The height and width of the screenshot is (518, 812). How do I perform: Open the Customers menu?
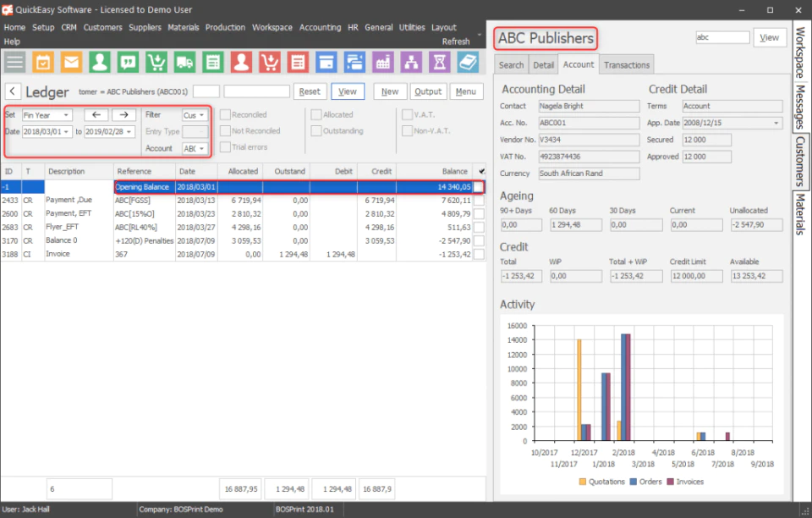pos(102,27)
